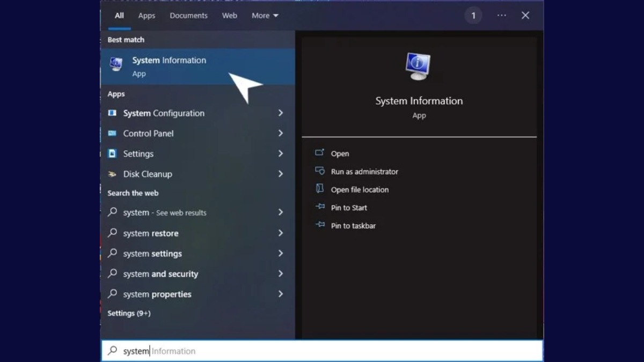Open Settings (9+) results group
Image resolution: width=644 pixels, height=362 pixels.
[129, 313]
